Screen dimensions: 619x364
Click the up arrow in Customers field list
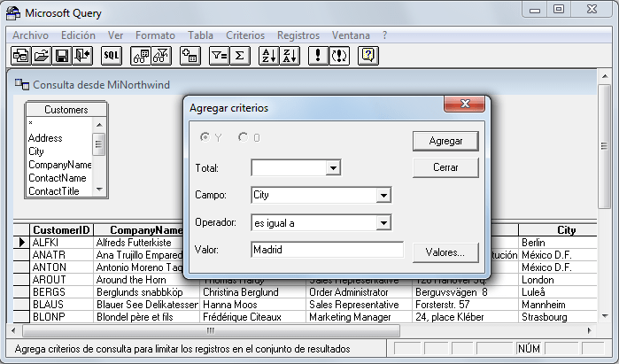pos(99,124)
